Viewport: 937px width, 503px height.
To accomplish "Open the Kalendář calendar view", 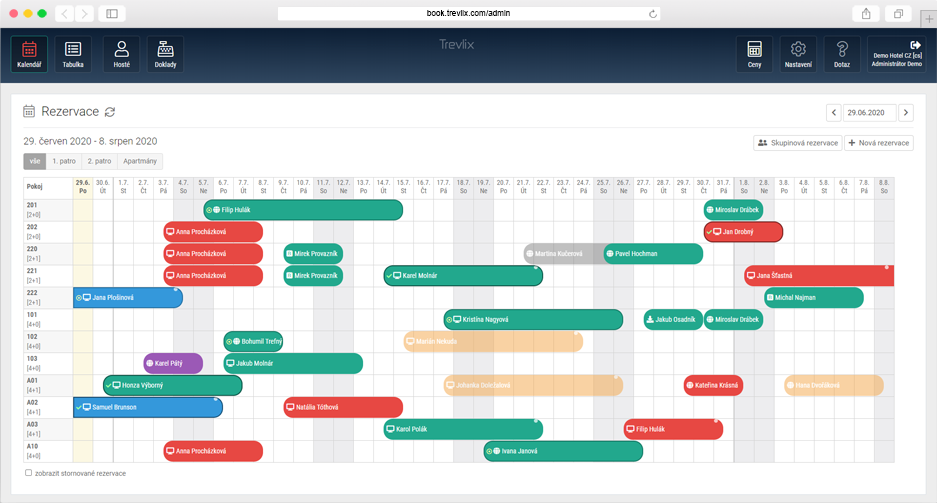I will (x=29, y=54).
